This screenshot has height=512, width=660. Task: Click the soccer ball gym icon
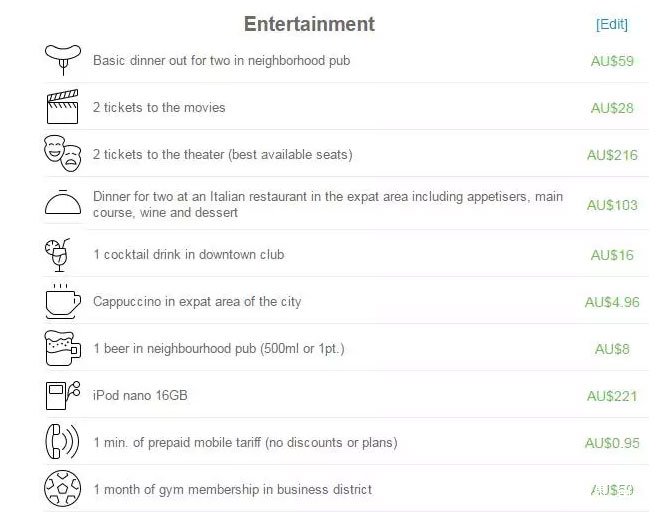62,488
